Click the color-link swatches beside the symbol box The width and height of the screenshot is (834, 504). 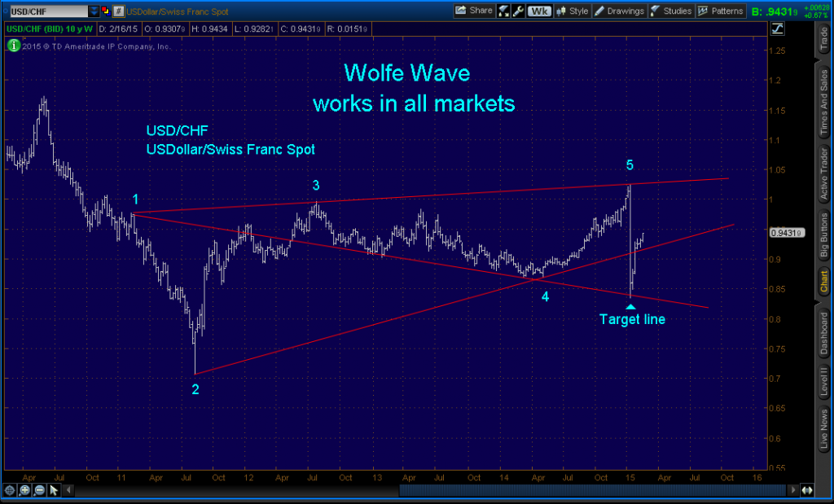coord(105,11)
